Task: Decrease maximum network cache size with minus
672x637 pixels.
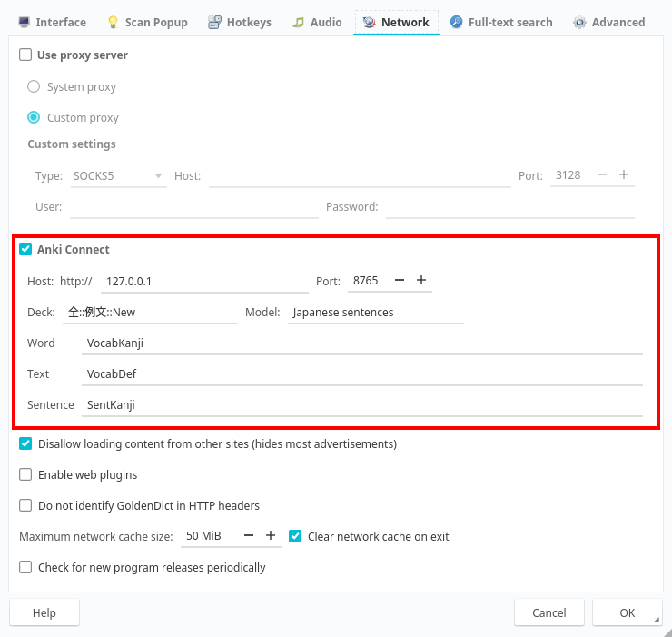Action: click(249, 536)
